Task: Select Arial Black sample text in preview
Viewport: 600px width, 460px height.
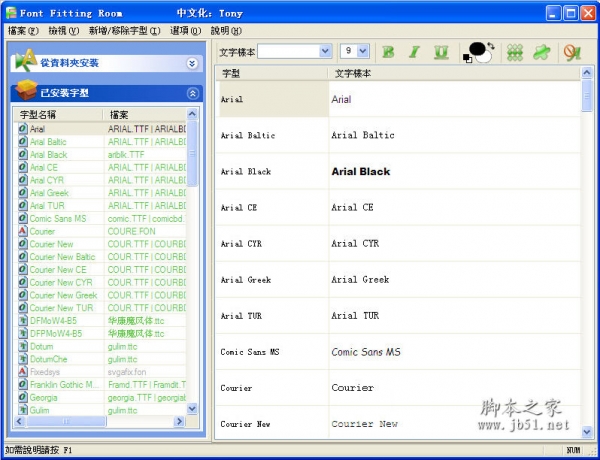Action: (x=361, y=171)
